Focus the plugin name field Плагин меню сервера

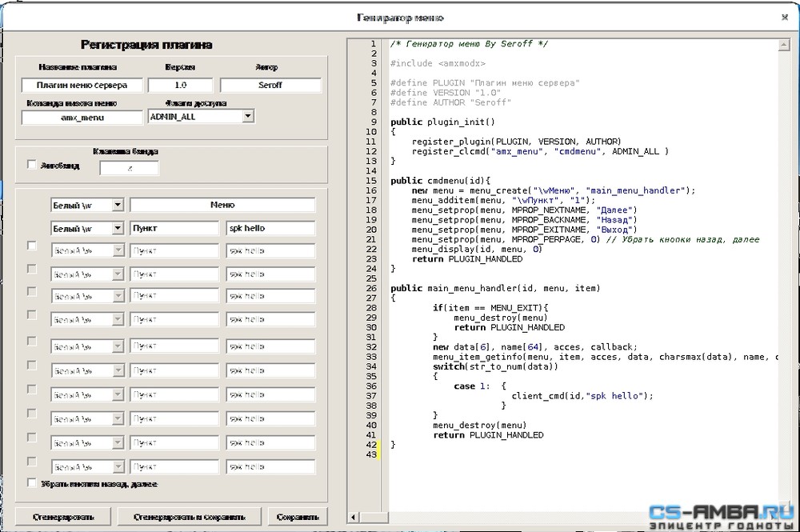82,85
